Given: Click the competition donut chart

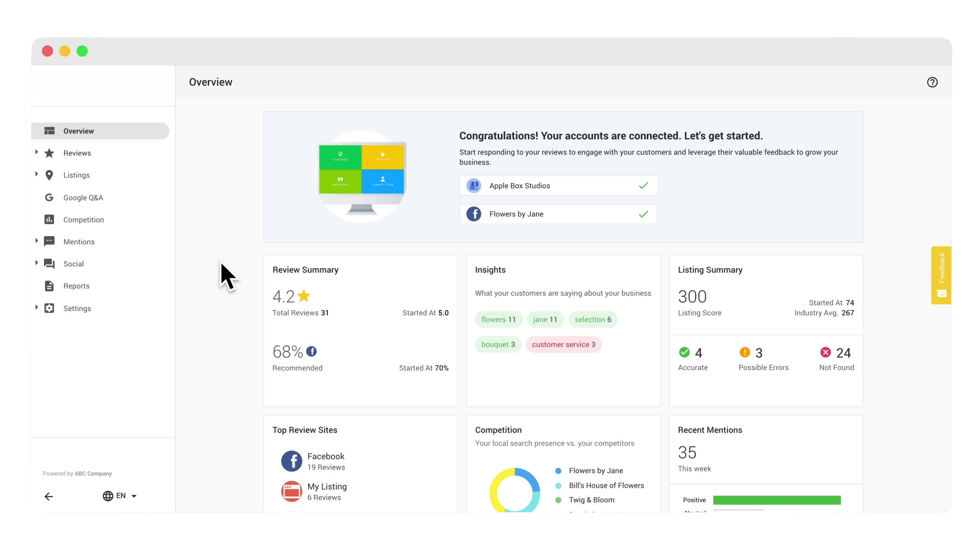Looking at the screenshot, I should coord(514,490).
